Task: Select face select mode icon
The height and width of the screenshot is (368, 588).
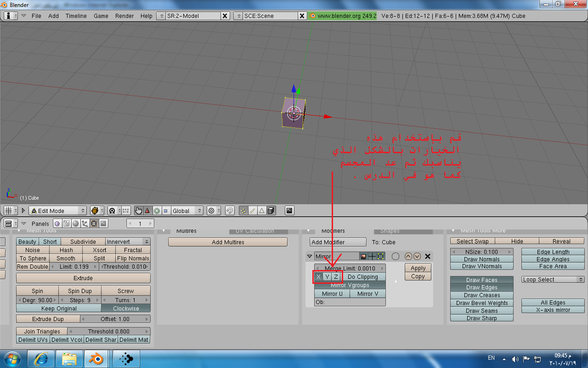Action: (262, 211)
